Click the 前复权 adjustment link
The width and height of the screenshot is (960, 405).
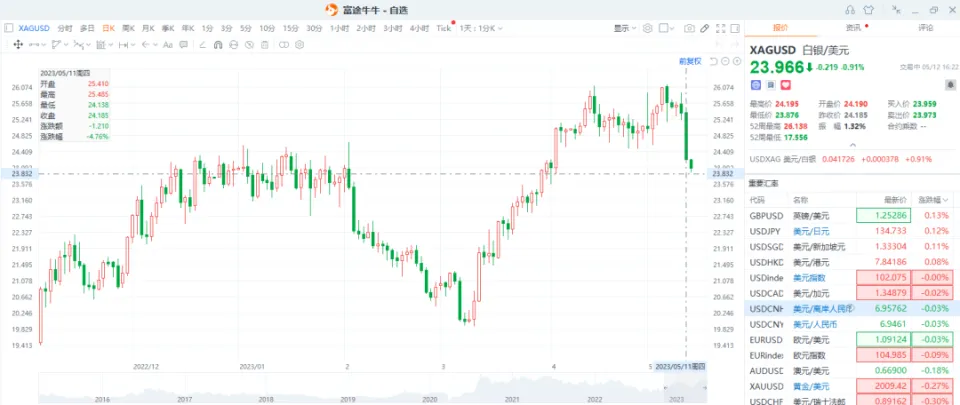690,61
